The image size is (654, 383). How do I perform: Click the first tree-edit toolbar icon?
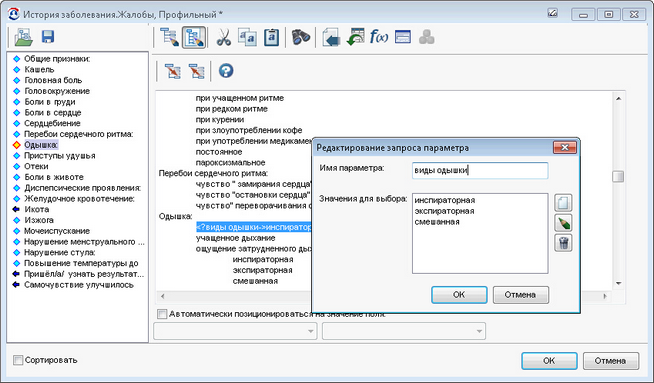click(169, 37)
